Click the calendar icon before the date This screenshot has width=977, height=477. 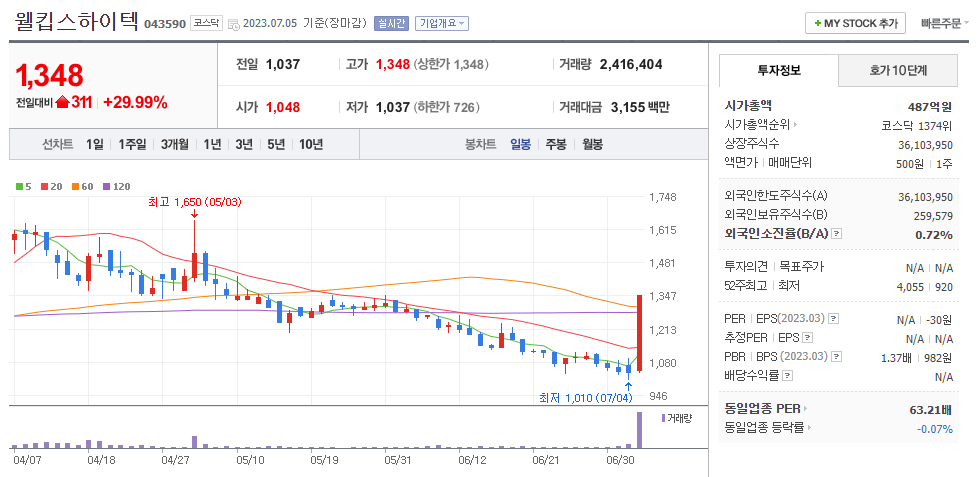coord(234,24)
